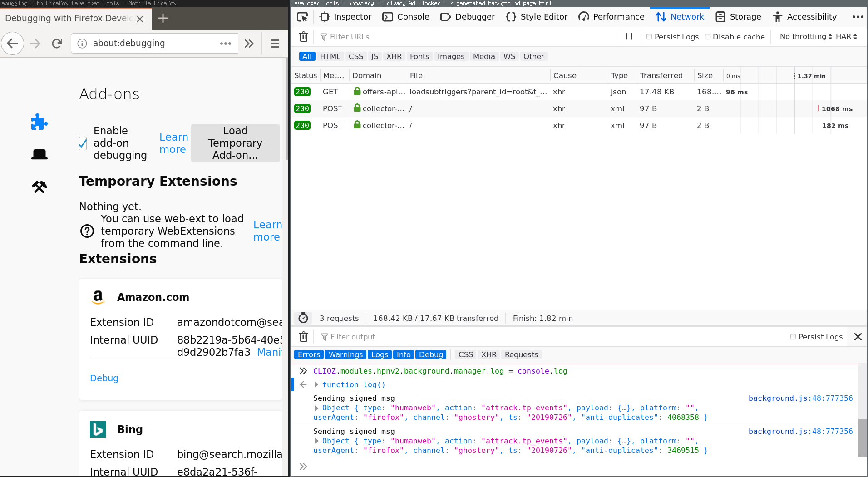Select the GET loadsubtriggers request row

click(579, 92)
